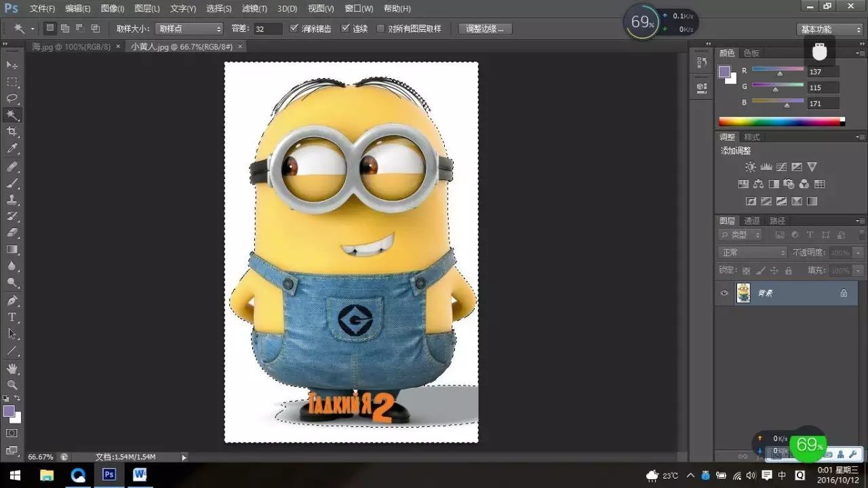Select the Dodge tool
The image size is (868, 488).
[12, 283]
